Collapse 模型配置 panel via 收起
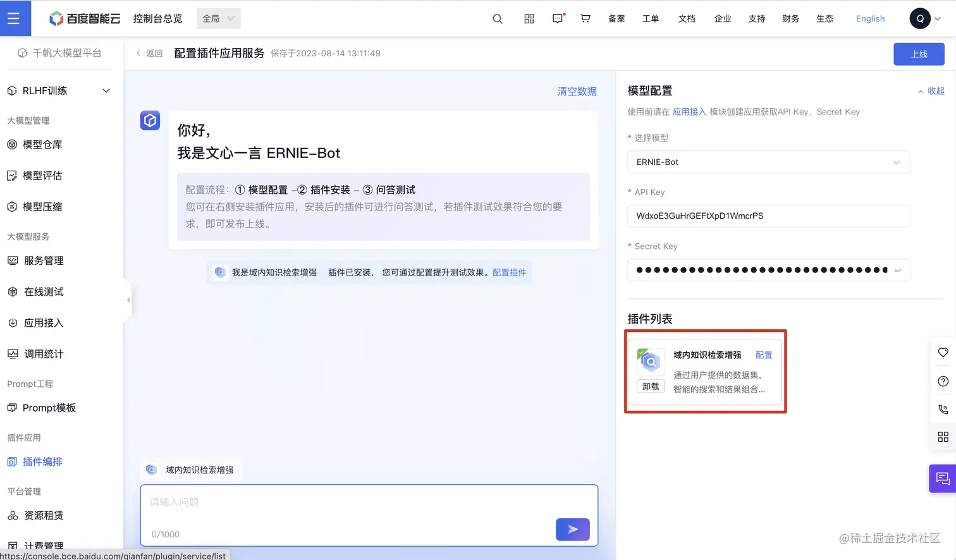The width and height of the screenshot is (956, 560). pos(931,91)
